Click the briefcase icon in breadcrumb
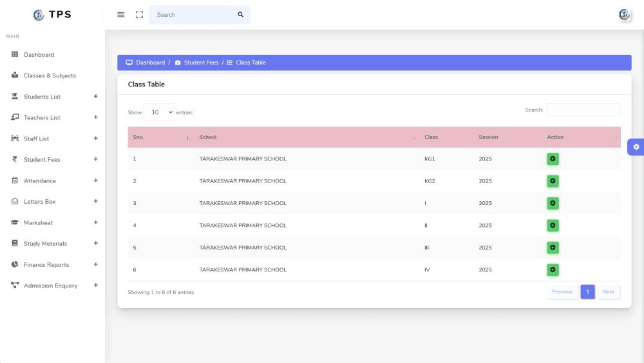The height and width of the screenshot is (363, 644). [x=178, y=63]
